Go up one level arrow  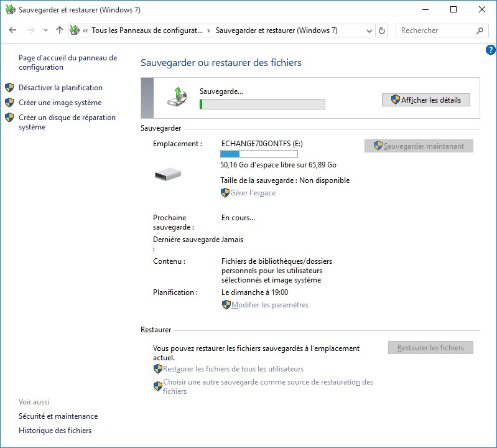click(60, 30)
